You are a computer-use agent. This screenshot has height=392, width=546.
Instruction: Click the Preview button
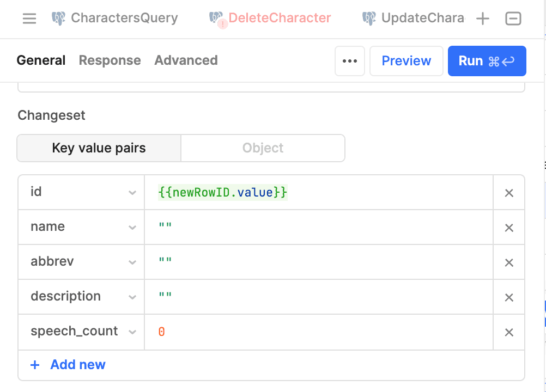406,61
